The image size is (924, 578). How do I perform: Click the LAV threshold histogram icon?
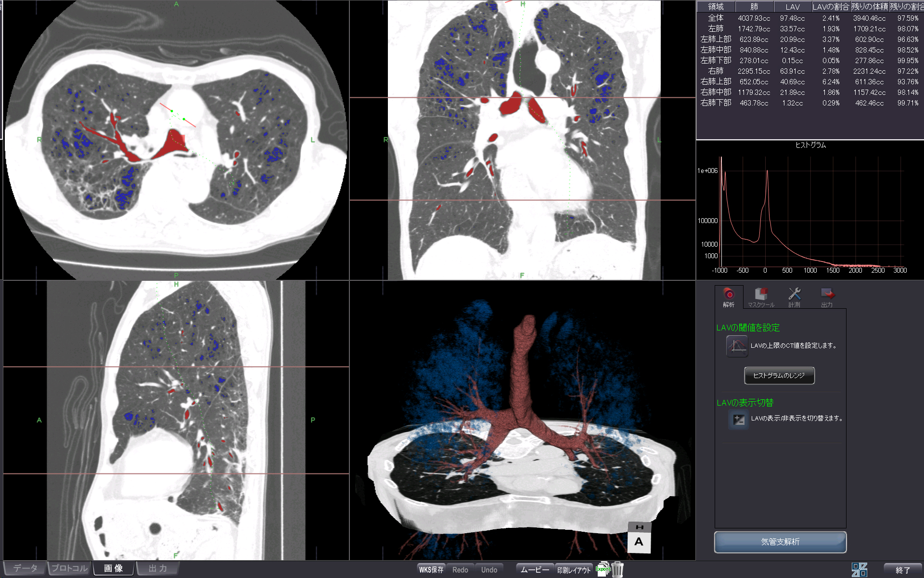tap(737, 346)
